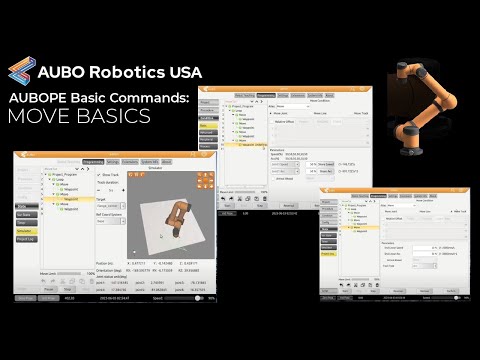The image size is (480, 360).
Task: Open the Target dropdown in simulator window
Action: 111,206
